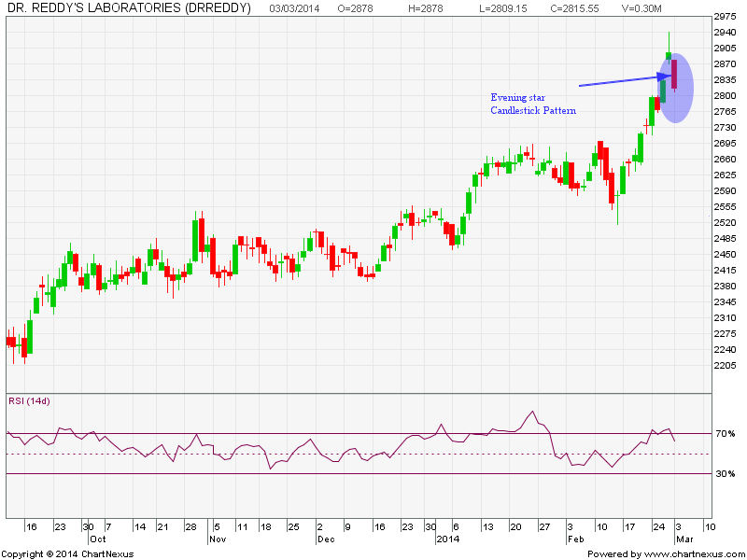Click the 13 date tick on the axis
Viewport: 747px width, 560px height.
(487, 527)
